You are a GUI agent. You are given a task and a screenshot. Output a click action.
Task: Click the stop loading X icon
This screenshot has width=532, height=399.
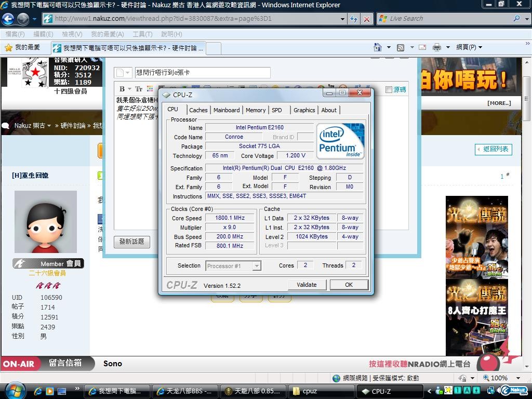point(366,19)
